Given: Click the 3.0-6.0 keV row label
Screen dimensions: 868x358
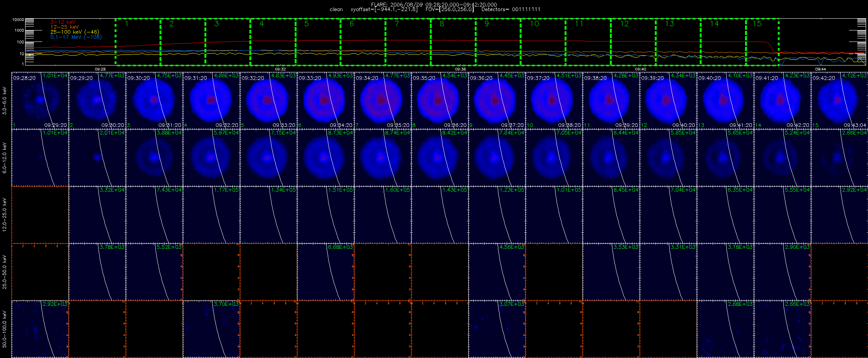Looking at the screenshot, I should [x=5, y=101].
